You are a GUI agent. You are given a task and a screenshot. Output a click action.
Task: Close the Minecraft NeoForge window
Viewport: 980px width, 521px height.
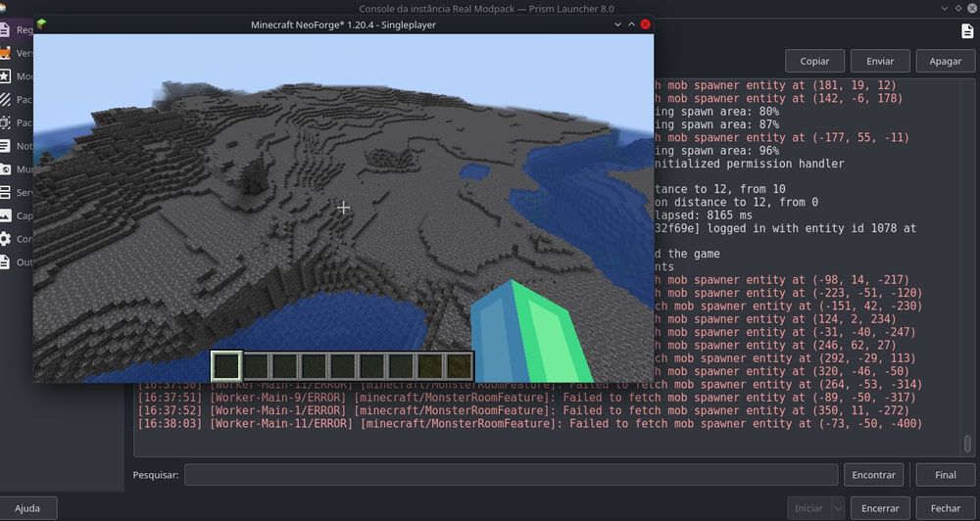(x=646, y=24)
